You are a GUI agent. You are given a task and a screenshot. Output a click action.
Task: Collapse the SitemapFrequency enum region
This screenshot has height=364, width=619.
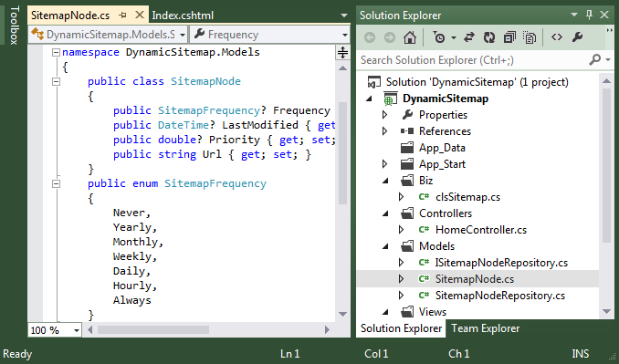coord(56,183)
